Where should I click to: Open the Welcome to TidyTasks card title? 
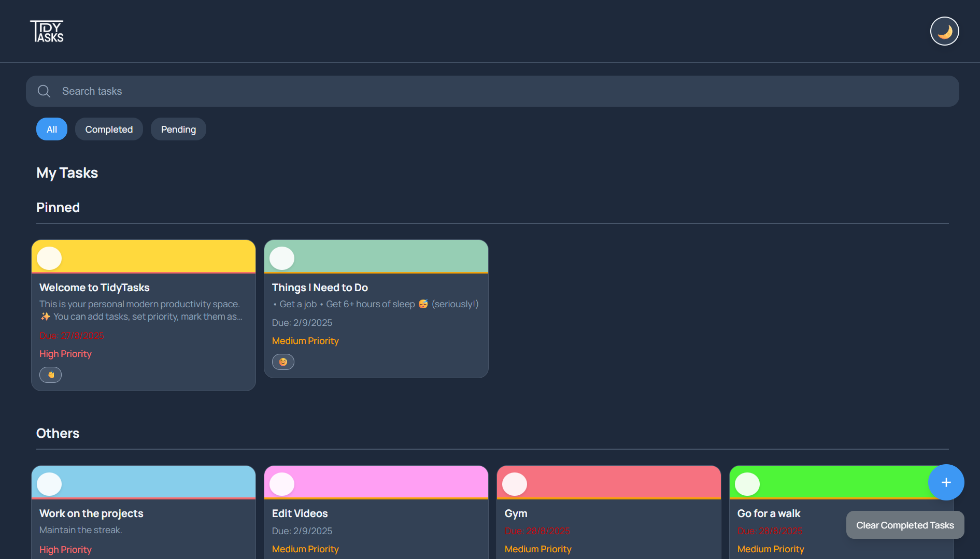94,288
